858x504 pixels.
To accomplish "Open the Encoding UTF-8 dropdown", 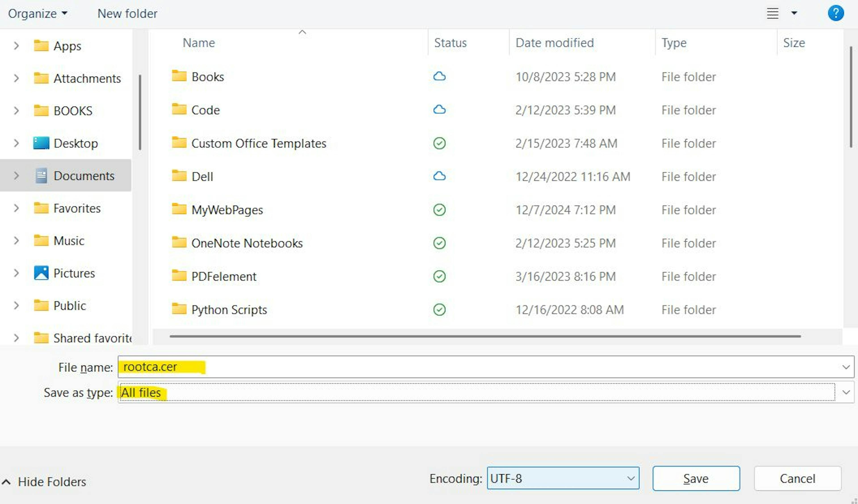I will (x=563, y=478).
